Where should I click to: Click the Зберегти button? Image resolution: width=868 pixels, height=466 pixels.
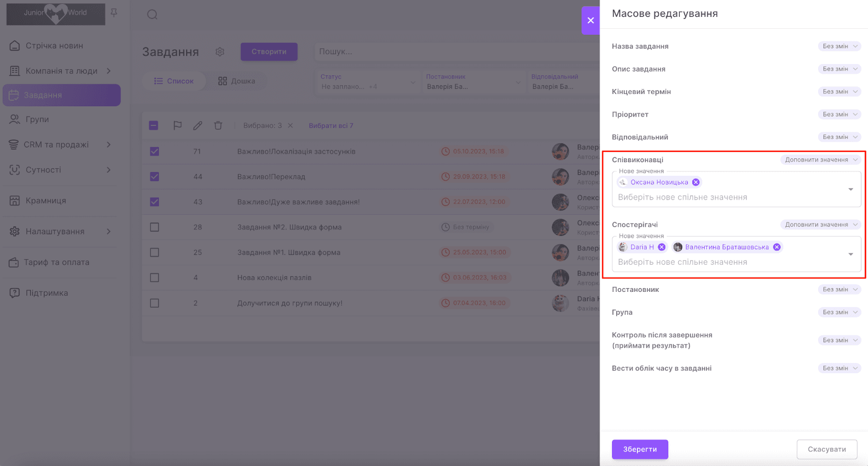(640, 449)
